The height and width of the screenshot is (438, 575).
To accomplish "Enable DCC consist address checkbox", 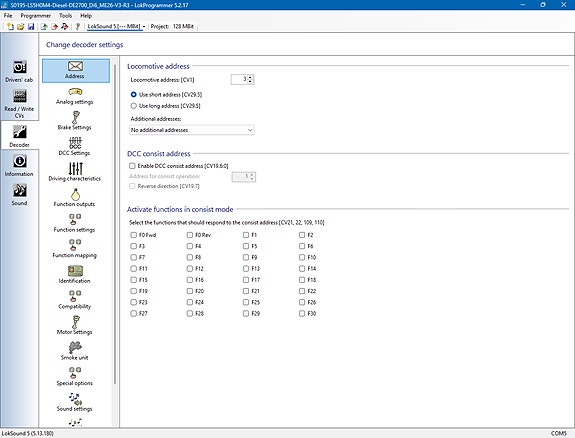I will click(132, 166).
